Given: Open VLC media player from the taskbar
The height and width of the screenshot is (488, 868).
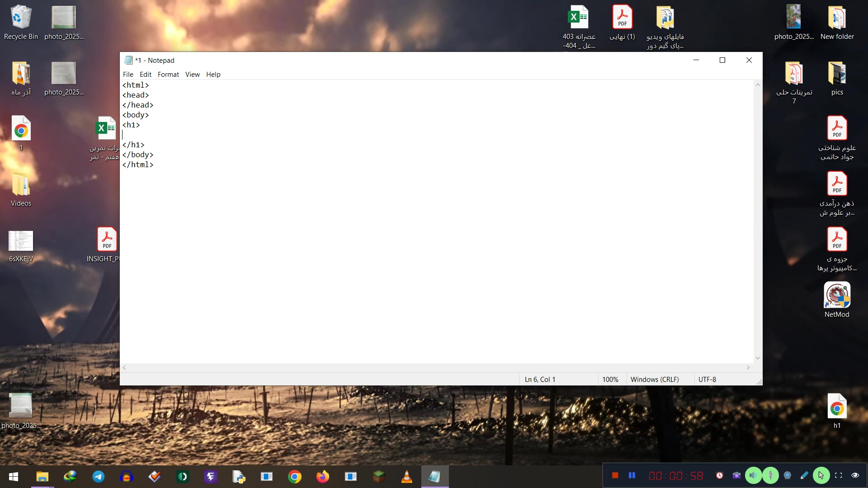Looking at the screenshot, I should (x=407, y=477).
